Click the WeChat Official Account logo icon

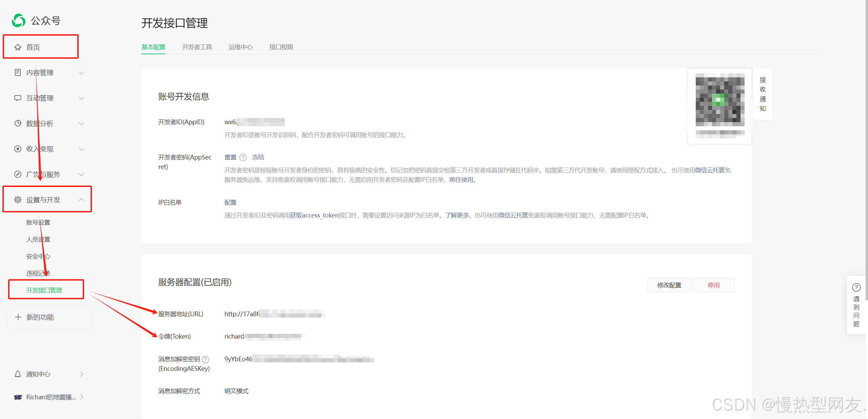[19, 21]
